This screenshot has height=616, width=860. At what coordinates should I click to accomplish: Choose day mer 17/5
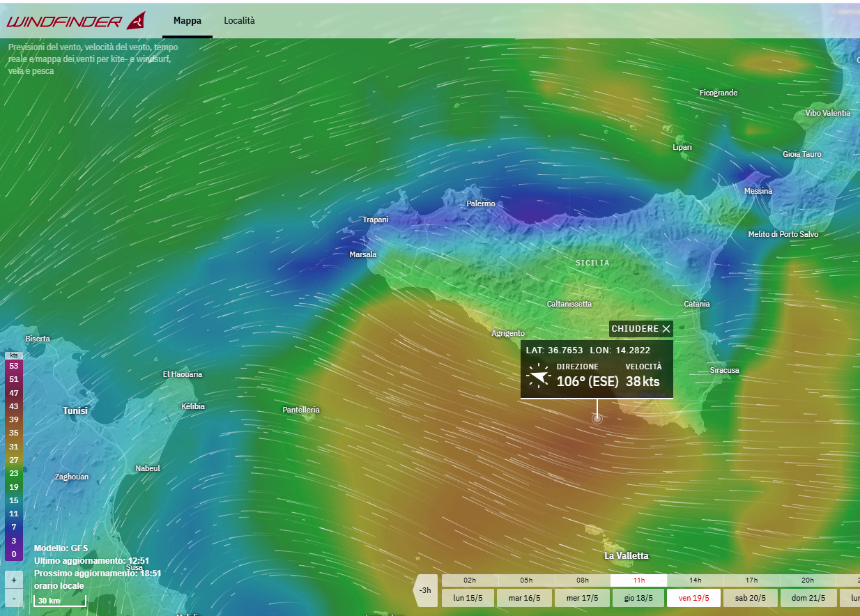581,598
